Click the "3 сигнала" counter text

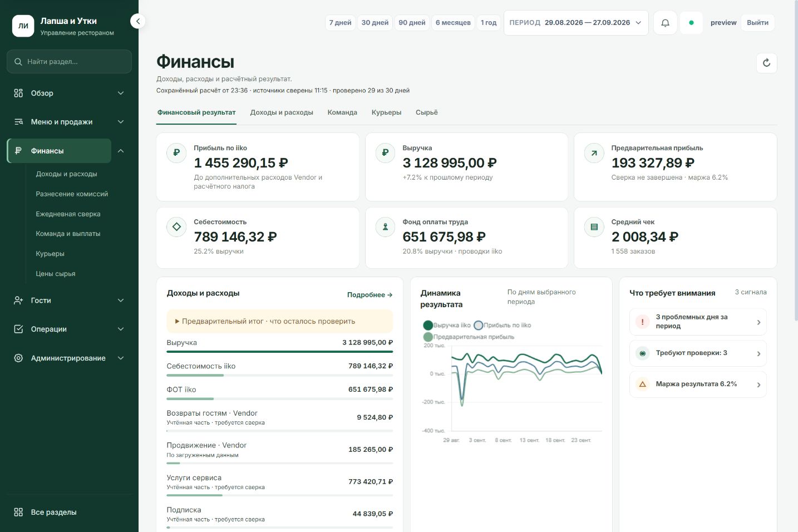[x=751, y=292]
